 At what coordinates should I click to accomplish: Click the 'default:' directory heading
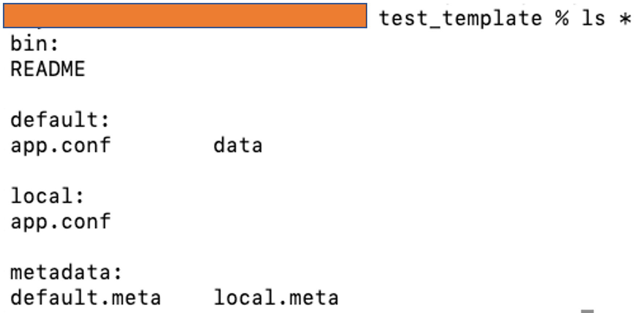(x=60, y=120)
